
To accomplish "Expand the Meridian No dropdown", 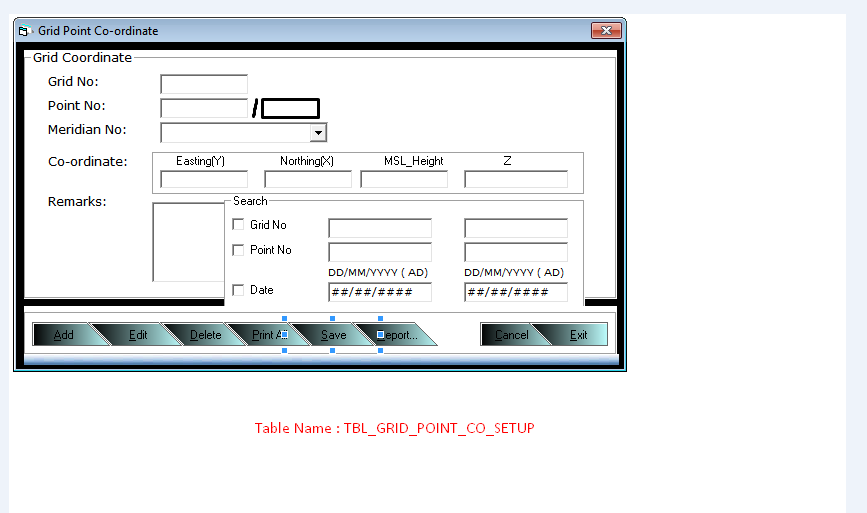I will tap(318, 132).
